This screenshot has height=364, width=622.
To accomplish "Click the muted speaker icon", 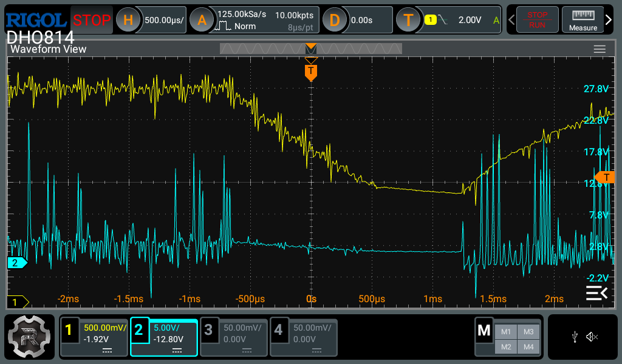I will click(592, 337).
